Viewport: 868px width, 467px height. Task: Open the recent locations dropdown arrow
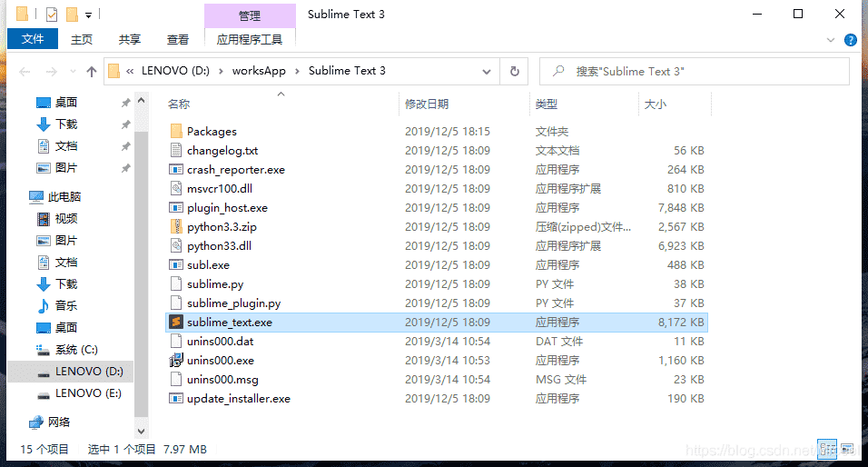[73, 72]
